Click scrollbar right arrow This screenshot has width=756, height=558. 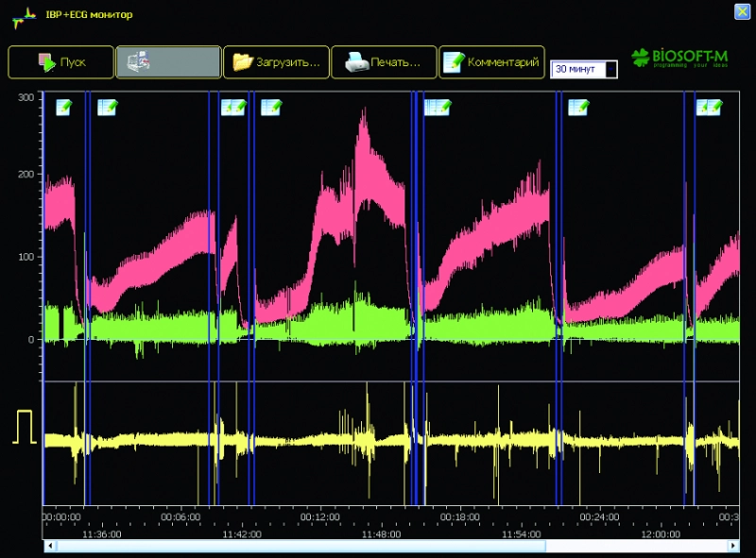tap(732, 546)
